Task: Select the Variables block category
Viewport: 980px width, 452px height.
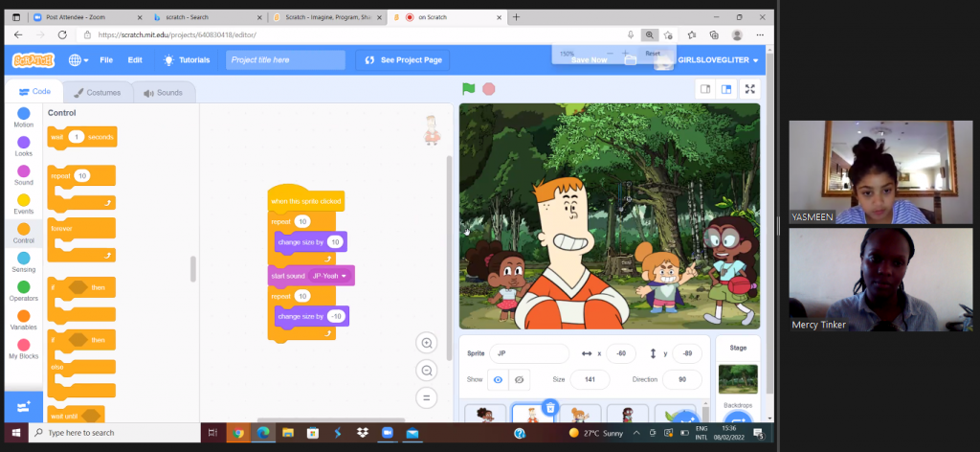Action: tap(24, 320)
